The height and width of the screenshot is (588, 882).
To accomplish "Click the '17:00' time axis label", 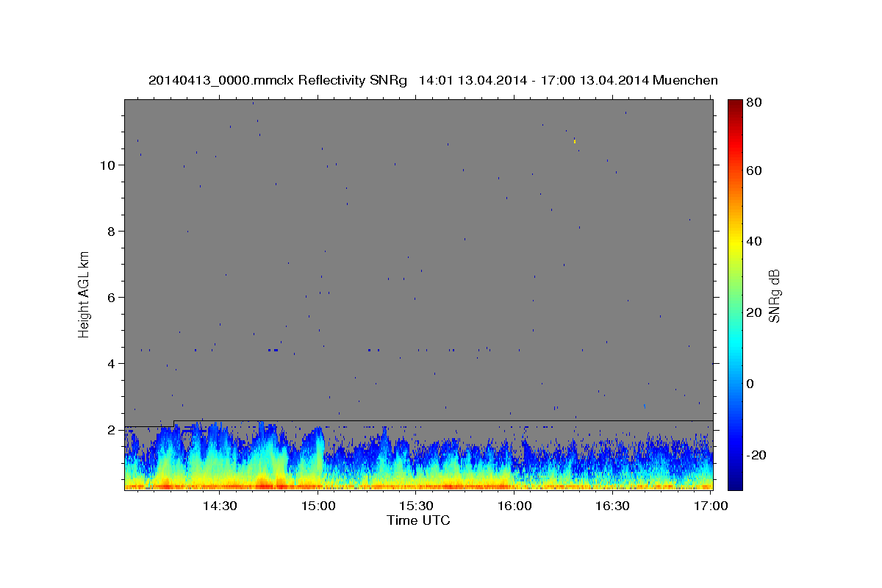I will coord(711,506).
